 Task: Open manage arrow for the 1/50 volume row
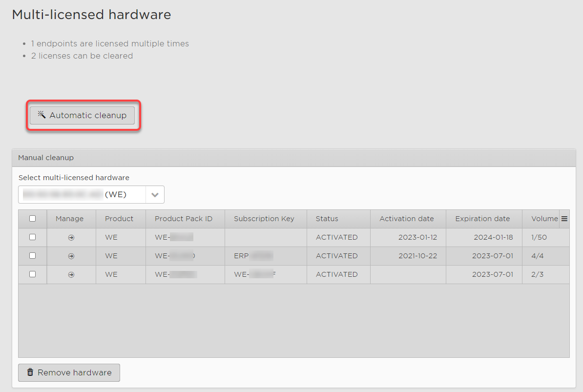pyautogui.click(x=71, y=238)
